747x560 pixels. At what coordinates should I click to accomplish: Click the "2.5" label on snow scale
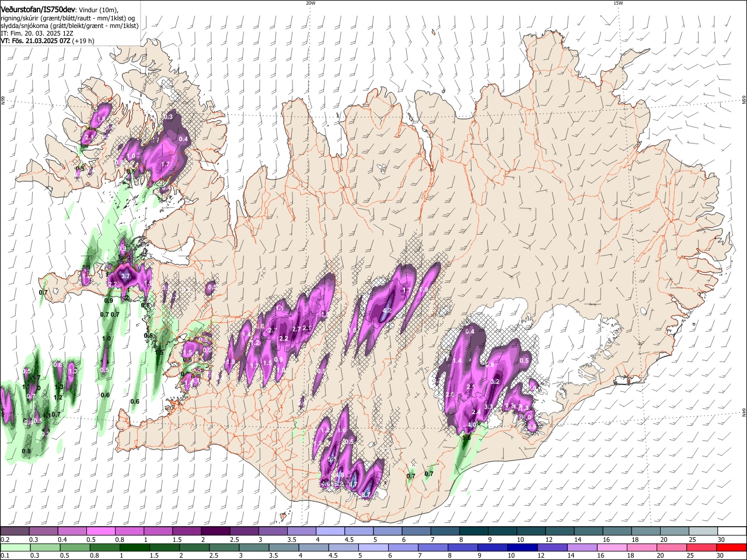coord(234,540)
